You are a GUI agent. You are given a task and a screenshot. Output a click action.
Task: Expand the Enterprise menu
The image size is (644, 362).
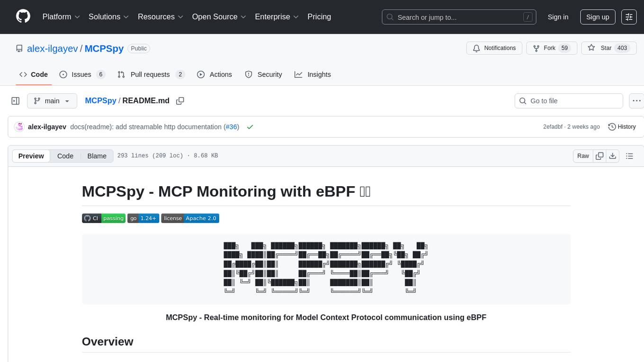point(277,17)
